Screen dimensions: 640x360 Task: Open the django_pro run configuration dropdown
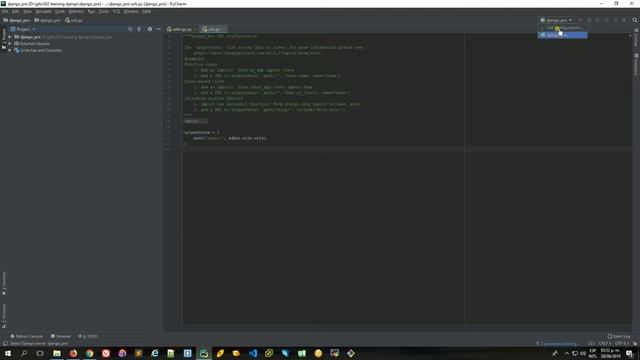[556, 20]
